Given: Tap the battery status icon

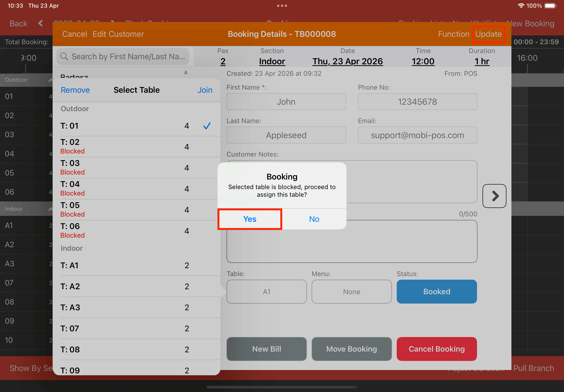Looking at the screenshot, I should (550, 5).
